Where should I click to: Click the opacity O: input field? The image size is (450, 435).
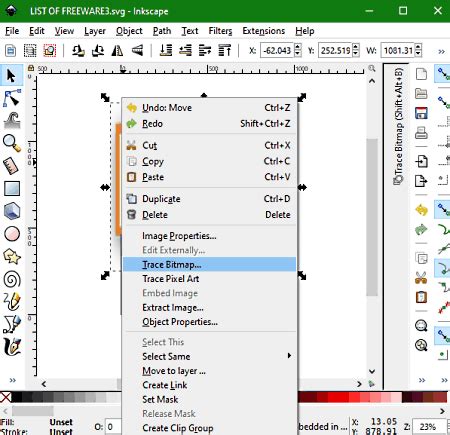click(x=113, y=427)
